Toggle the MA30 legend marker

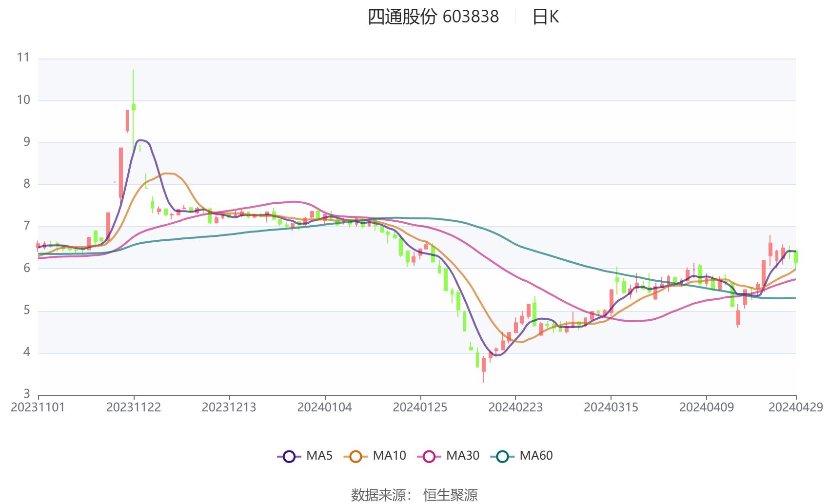[x=429, y=456]
